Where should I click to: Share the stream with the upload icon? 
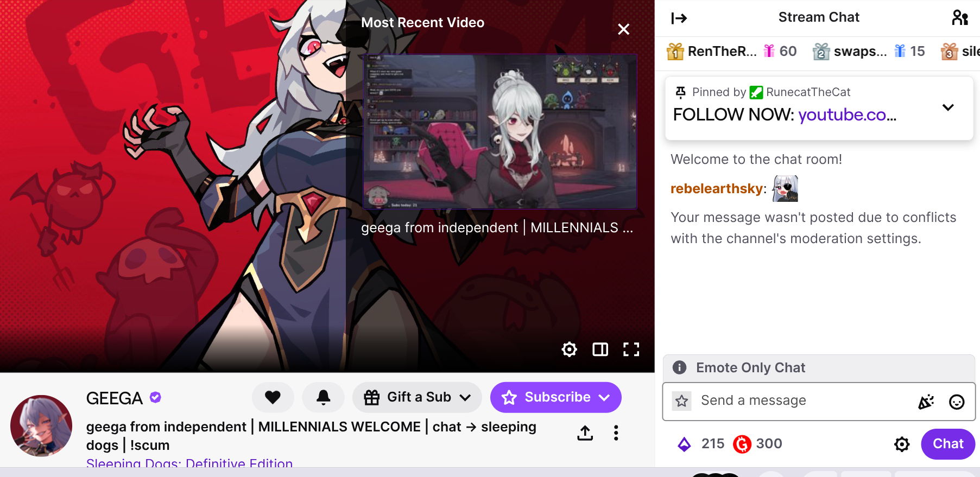pyautogui.click(x=585, y=433)
